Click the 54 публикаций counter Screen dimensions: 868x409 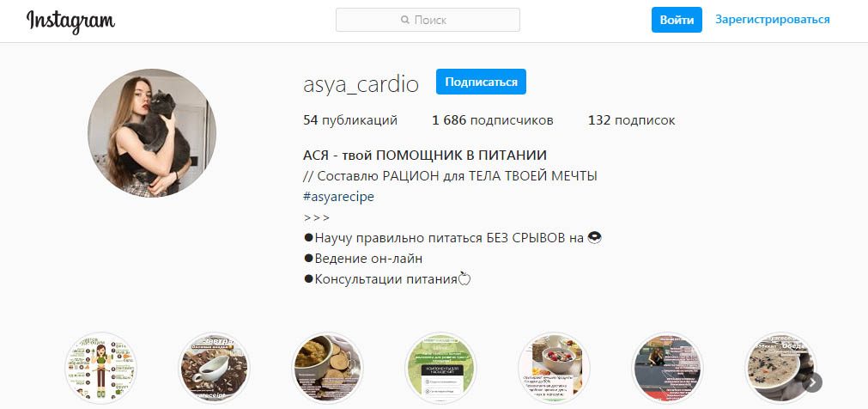[350, 120]
